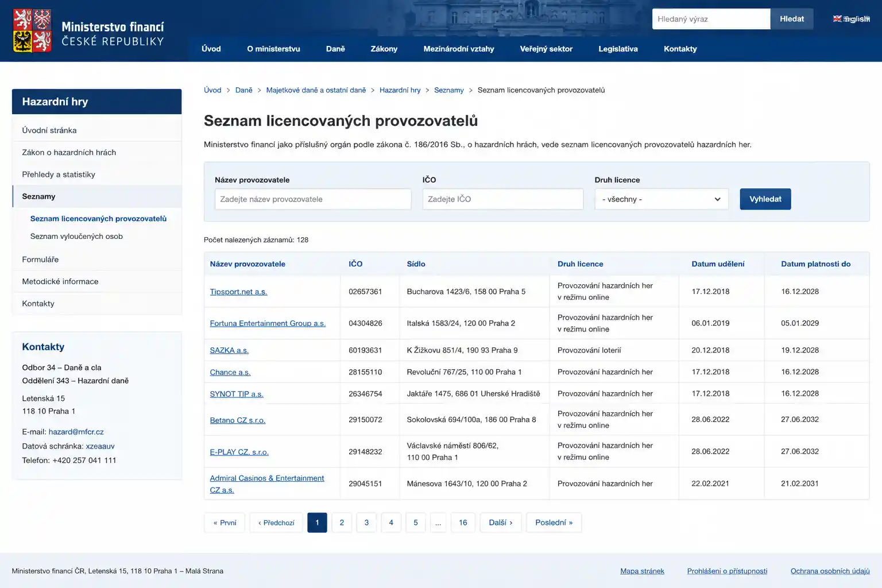Sort by Sídlo column header
The height and width of the screenshot is (588, 882).
416,264
